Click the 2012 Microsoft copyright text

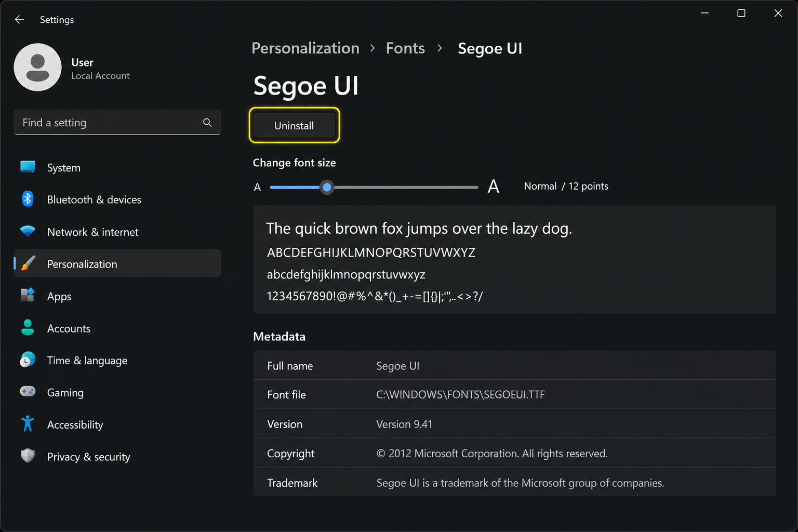point(492,454)
